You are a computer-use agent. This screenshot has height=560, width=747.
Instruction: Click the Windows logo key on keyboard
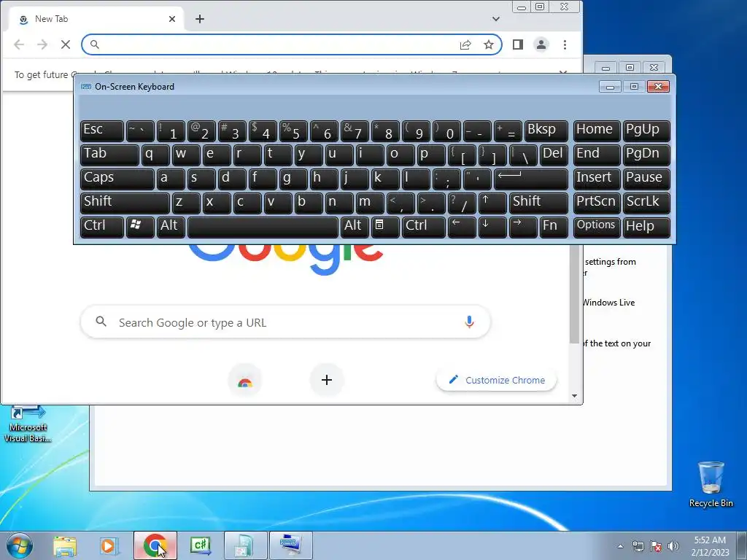140,227
